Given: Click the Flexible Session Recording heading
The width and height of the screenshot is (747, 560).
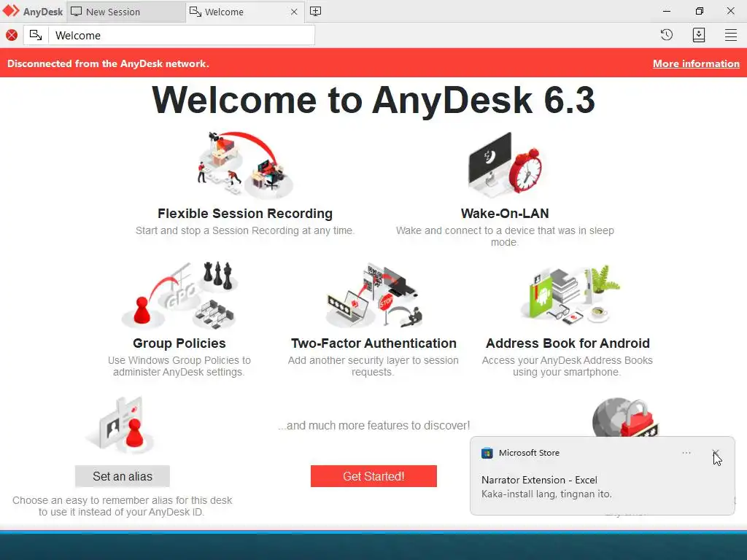Looking at the screenshot, I should (245, 214).
